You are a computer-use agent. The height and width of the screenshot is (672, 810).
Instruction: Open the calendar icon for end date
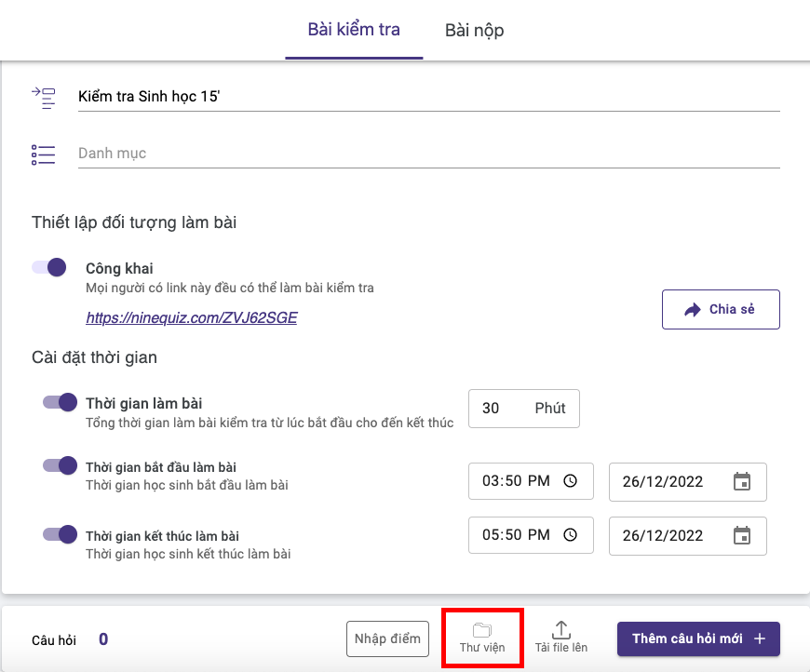[741, 535]
